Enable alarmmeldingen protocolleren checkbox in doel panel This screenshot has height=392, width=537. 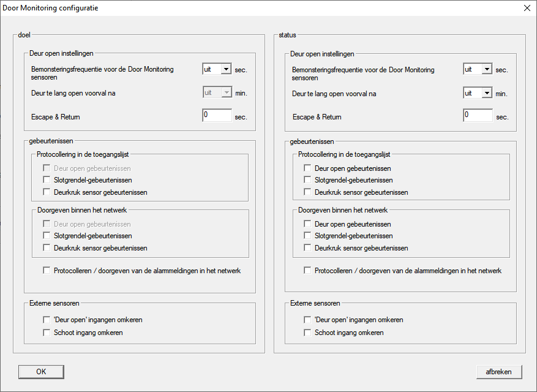click(47, 271)
